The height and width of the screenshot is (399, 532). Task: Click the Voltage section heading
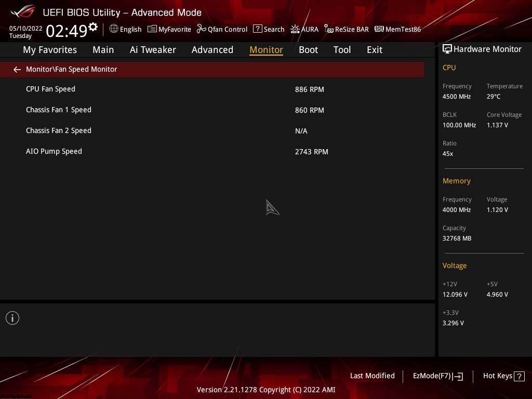click(x=454, y=265)
